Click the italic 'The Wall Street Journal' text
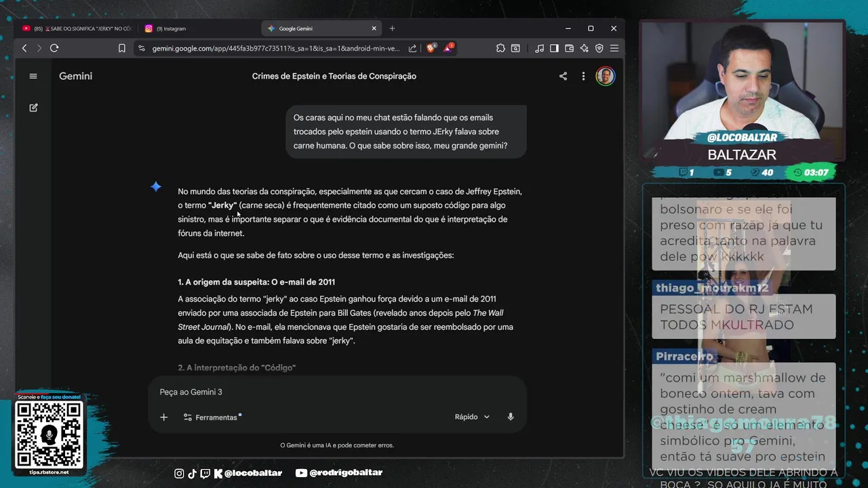Screen dimensions: 868x488 click(340, 319)
